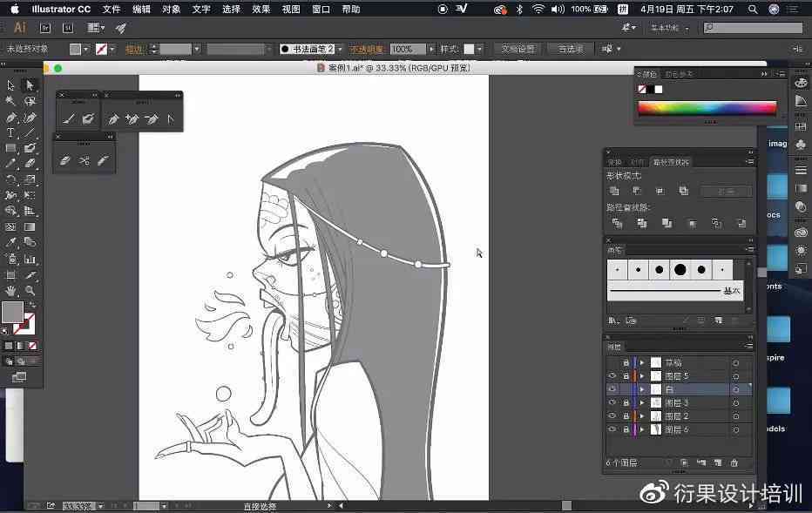Viewport: 812px width, 513px height.
Task: Toggle visibility of 图层 2 layer
Action: tap(612, 415)
